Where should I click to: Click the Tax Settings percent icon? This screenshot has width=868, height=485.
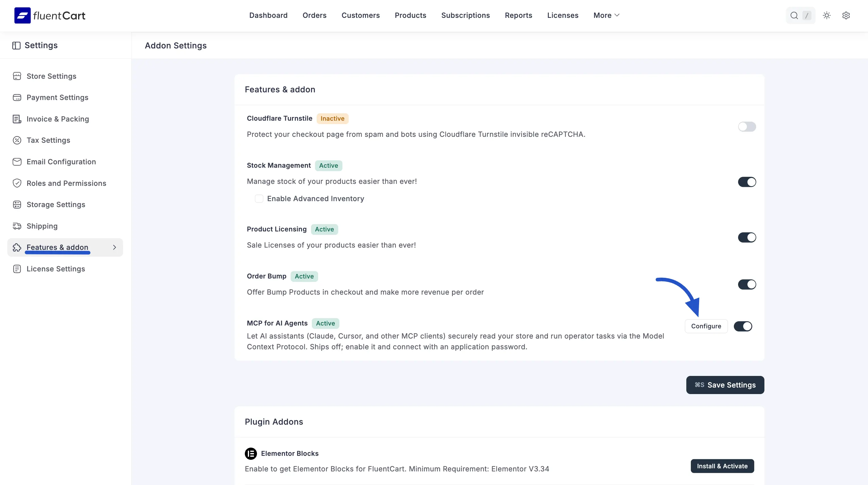coord(17,140)
